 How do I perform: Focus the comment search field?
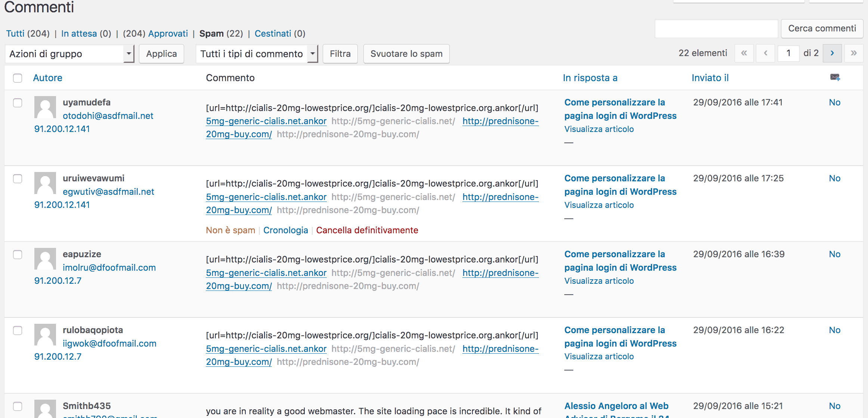pos(716,28)
